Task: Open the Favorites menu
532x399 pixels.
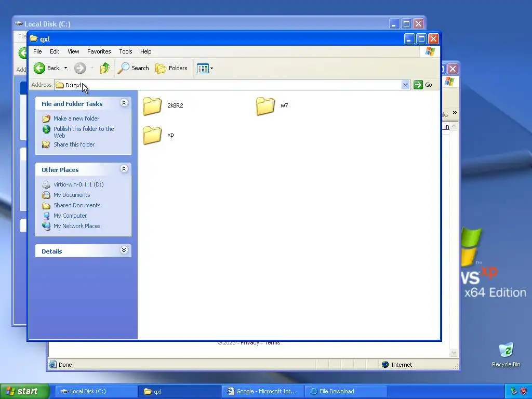Action: [99, 51]
